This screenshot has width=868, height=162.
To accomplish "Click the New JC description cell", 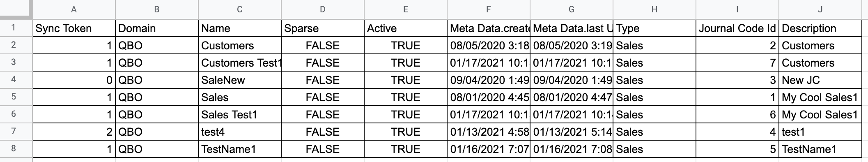I will (x=820, y=80).
